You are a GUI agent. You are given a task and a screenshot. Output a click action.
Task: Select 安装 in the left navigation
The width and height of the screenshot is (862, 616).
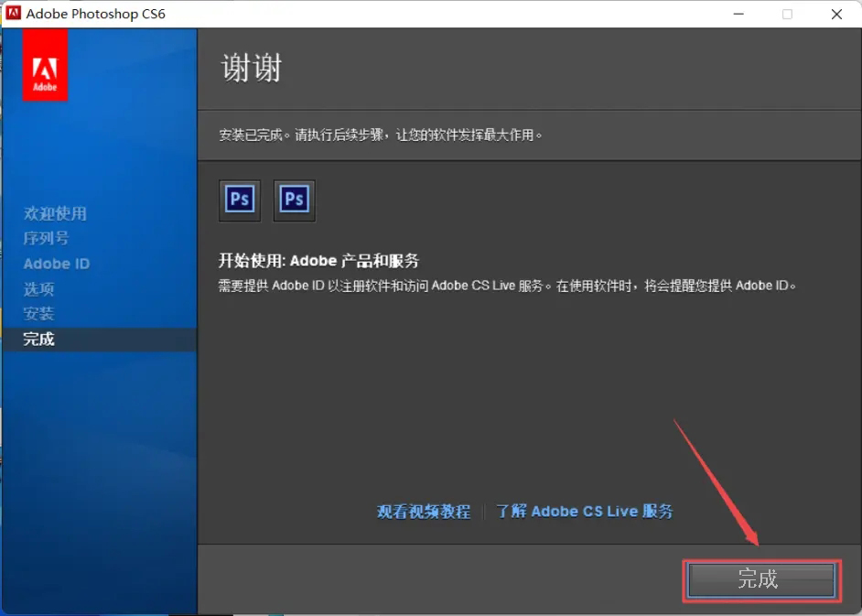coord(40,313)
